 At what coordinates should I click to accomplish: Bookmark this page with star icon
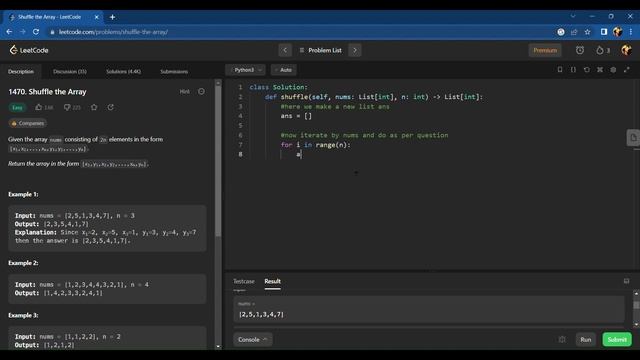[587, 32]
